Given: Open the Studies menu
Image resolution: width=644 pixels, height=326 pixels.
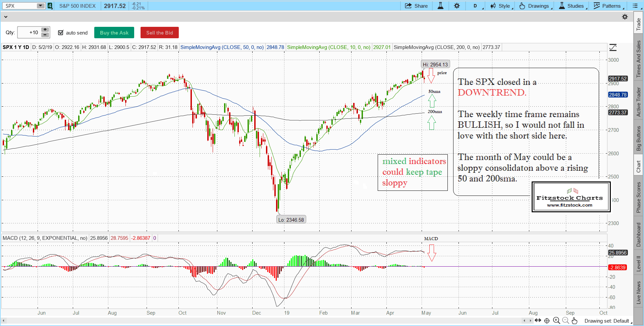Looking at the screenshot, I should 572,6.
